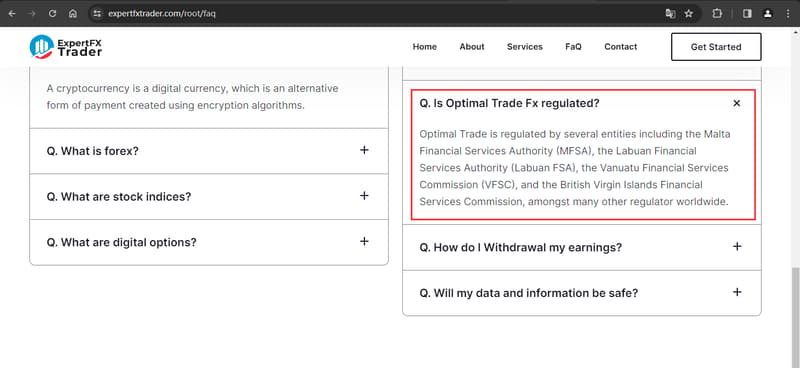800x368 pixels.
Task: Go to browser home page icon
Action: coord(73,14)
